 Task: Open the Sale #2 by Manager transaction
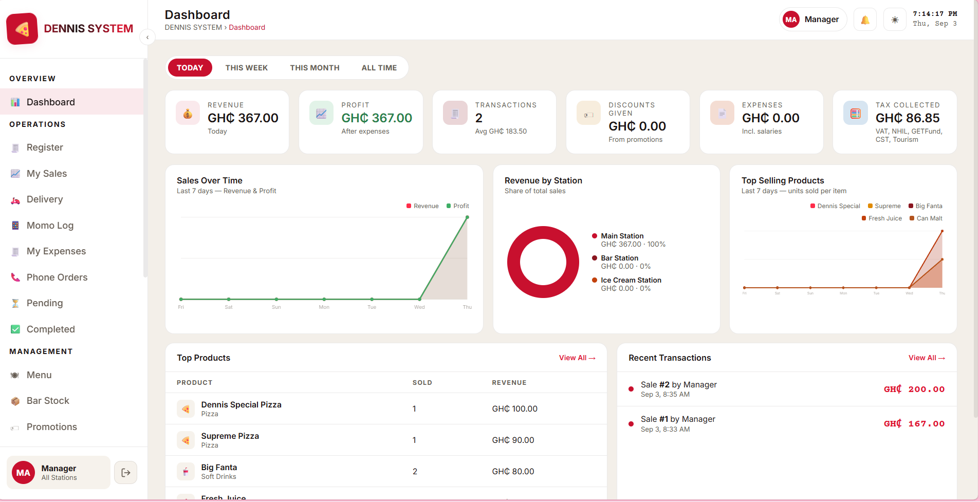787,389
